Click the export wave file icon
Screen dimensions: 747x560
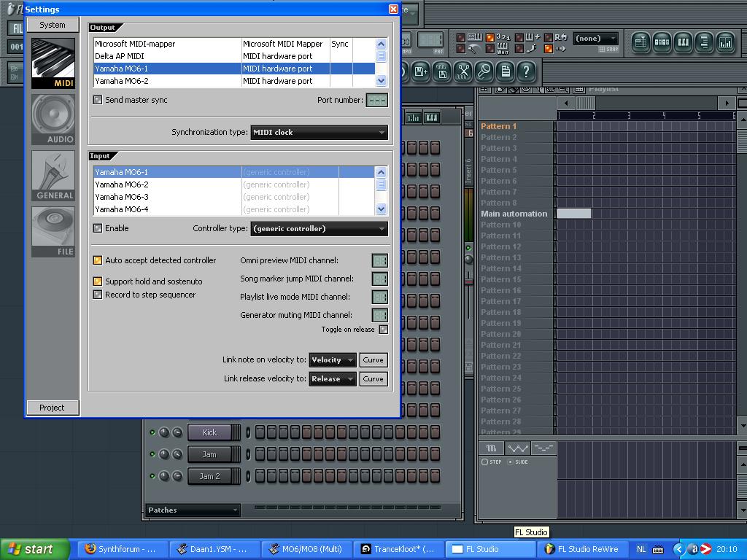tap(442, 72)
